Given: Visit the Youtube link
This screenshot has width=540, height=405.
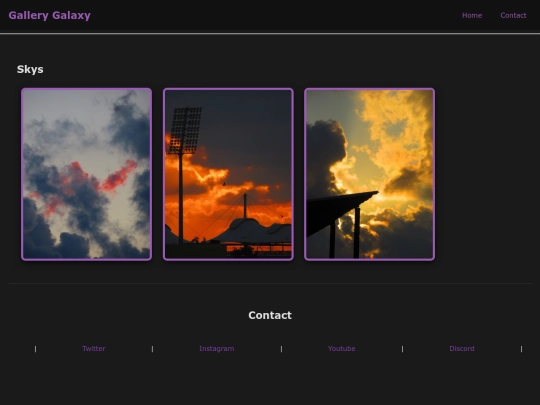Looking at the screenshot, I should [342, 349].
